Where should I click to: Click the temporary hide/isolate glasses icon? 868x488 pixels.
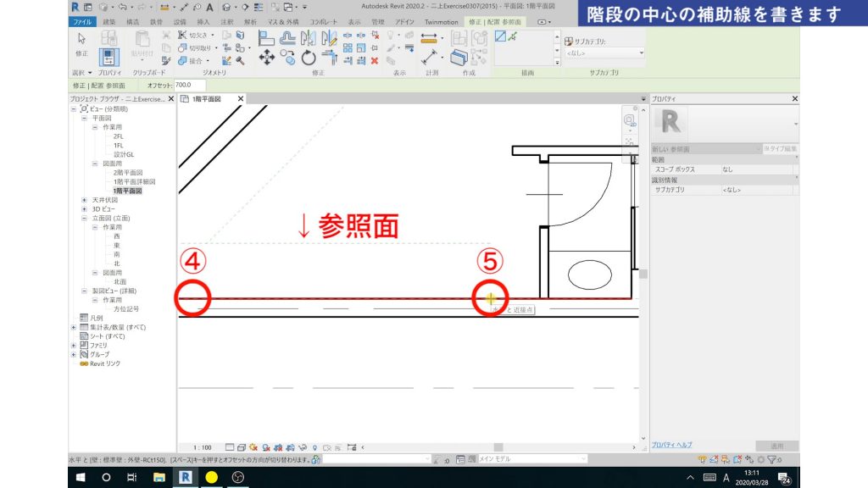coord(303,446)
